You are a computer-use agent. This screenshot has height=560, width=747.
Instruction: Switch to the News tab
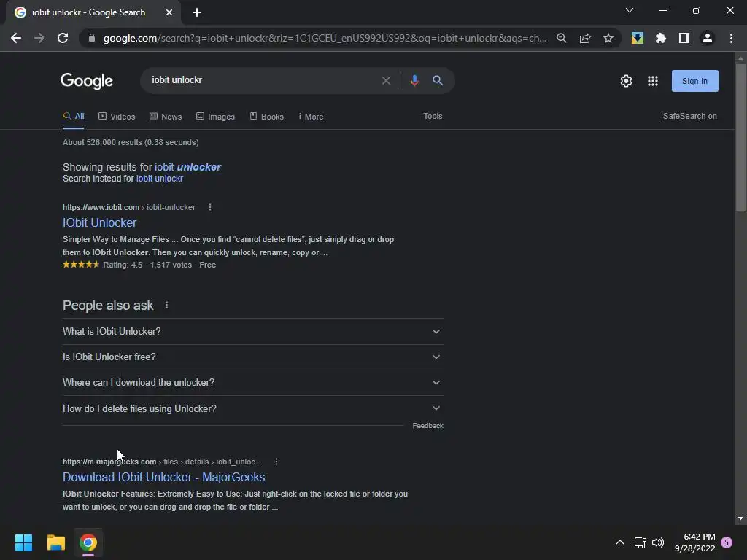(x=166, y=116)
